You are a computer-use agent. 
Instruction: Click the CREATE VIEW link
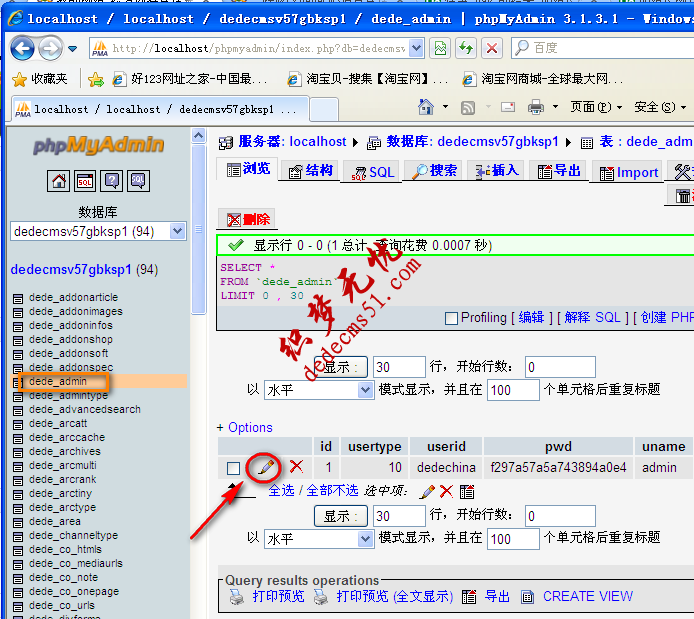587,596
